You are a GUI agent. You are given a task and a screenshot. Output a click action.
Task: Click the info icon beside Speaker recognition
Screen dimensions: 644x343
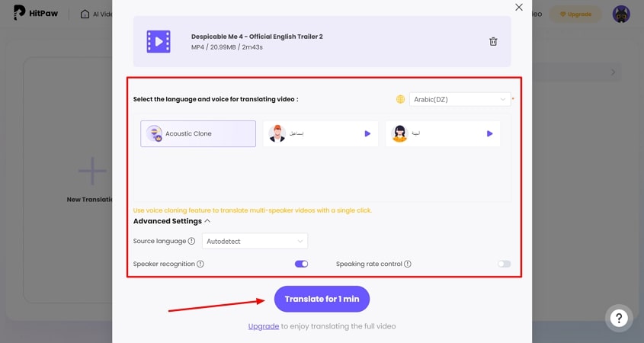(x=200, y=264)
